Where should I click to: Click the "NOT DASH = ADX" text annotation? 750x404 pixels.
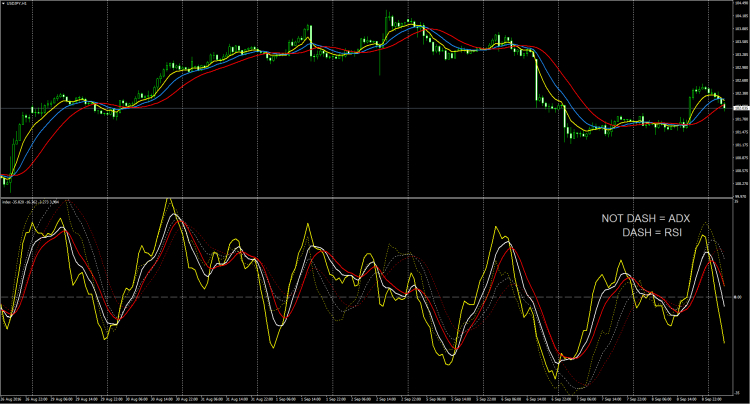coord(646,218)
